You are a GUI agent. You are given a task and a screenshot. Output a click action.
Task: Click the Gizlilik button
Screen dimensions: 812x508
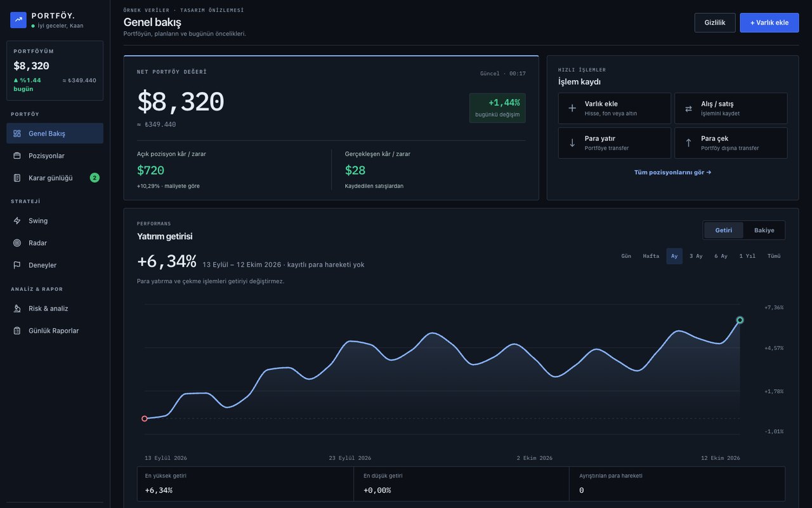[x=715, y=22]
